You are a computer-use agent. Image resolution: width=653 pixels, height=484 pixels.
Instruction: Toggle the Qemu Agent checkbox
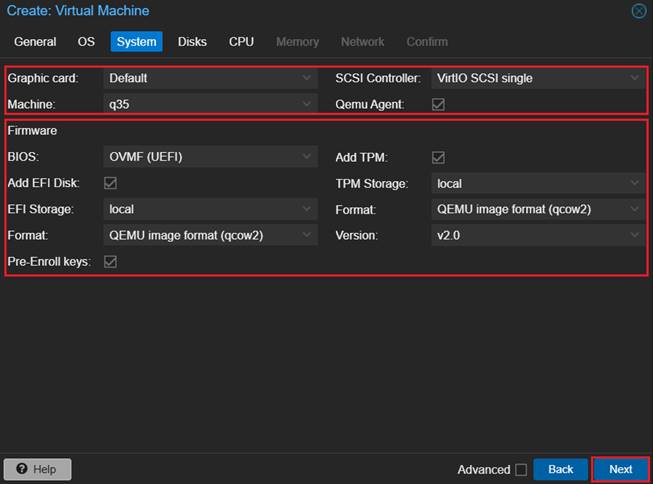tap(438, 104)
